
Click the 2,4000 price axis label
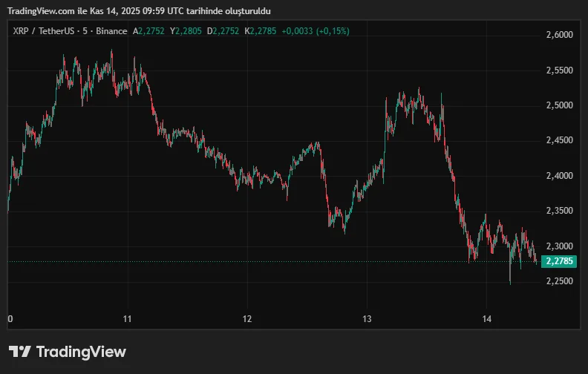(x=559, y=176)
